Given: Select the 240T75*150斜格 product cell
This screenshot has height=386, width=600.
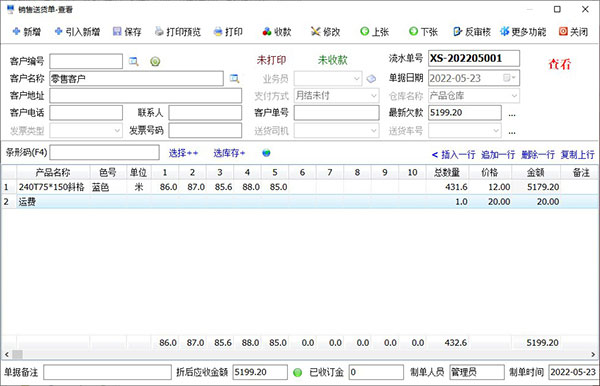Looking at the screenshot, I should point(53,187).
